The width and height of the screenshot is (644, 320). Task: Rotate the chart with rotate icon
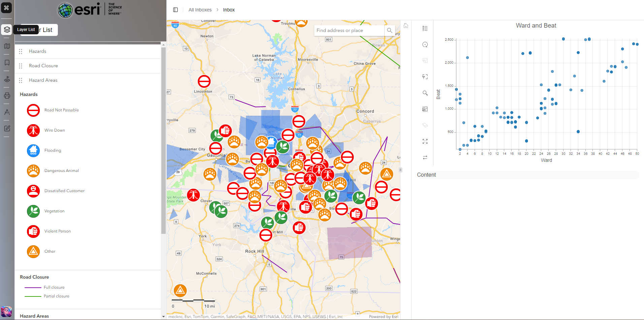tap(425, 45)
